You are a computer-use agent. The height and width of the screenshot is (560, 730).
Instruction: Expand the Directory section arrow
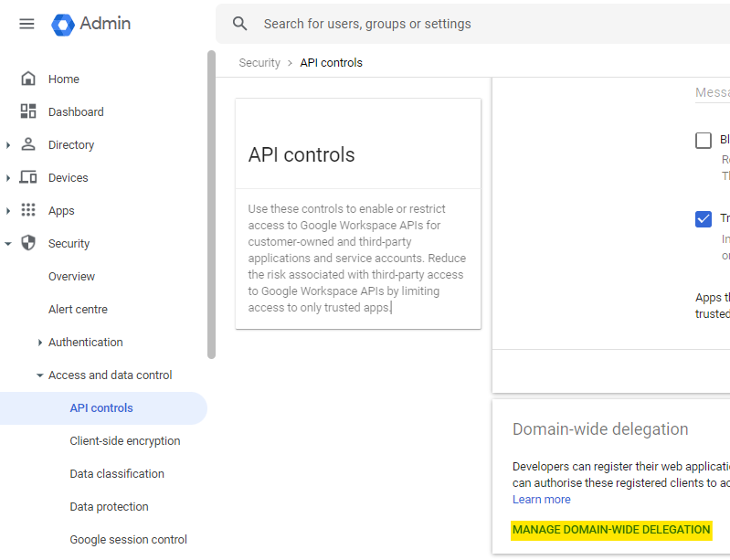(8, 144)
